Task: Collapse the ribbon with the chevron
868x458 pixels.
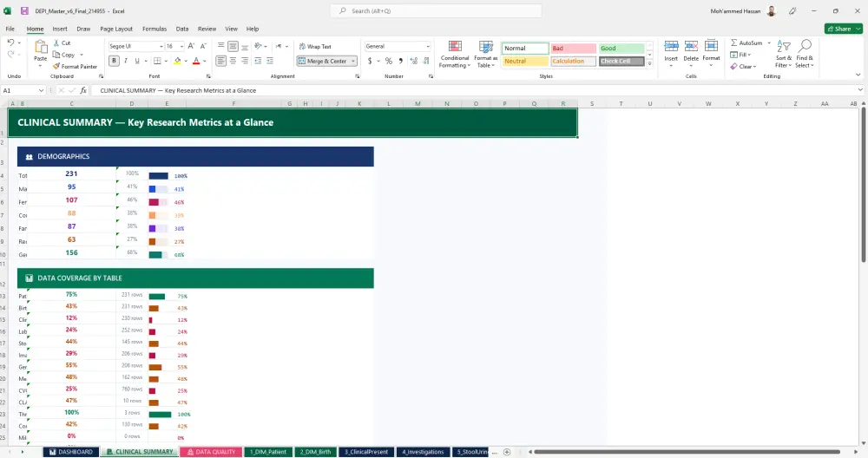Action: pos(858,75)
